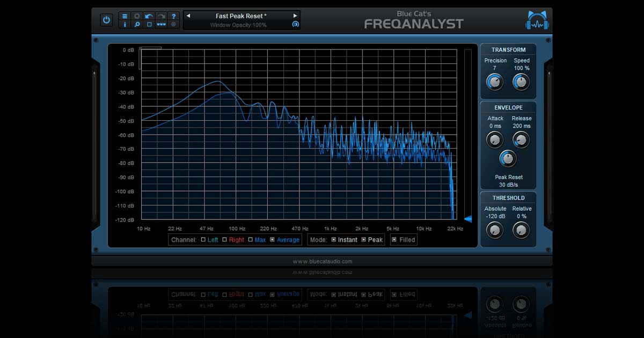Toggle the Peak mode checkbox
Viewport: 644px width, 338px height.
(x=363, y=240)
